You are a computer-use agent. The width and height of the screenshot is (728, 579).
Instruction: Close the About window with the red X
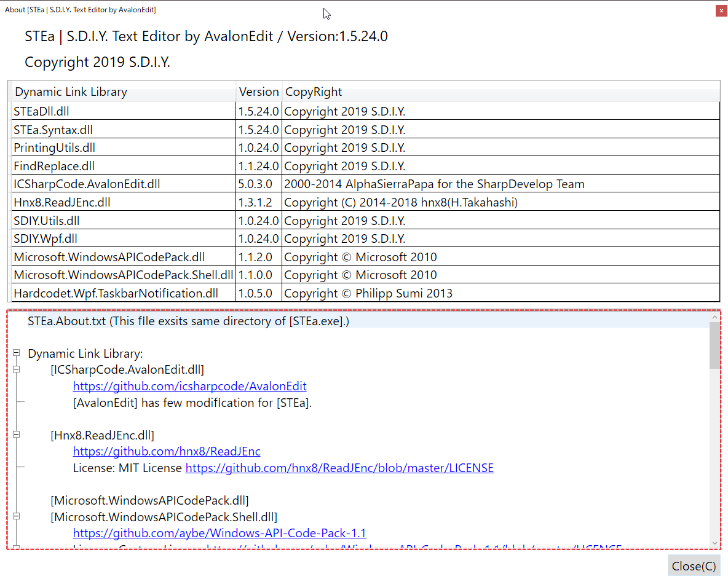[721, 10]
